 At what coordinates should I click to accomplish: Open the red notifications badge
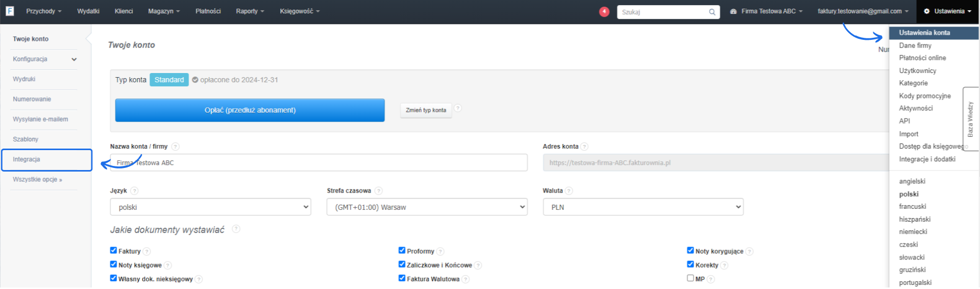(x=604, y=11)
